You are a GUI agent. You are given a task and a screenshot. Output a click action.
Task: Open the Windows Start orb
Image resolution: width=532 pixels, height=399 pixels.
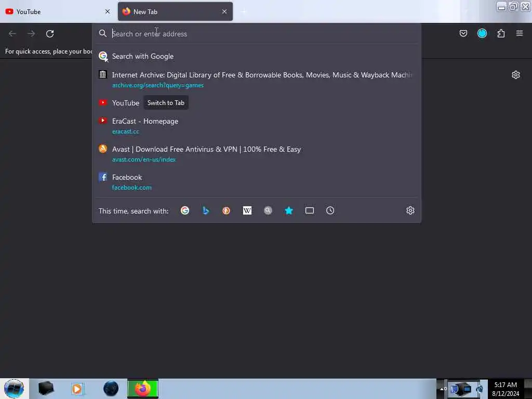[14, 389]
